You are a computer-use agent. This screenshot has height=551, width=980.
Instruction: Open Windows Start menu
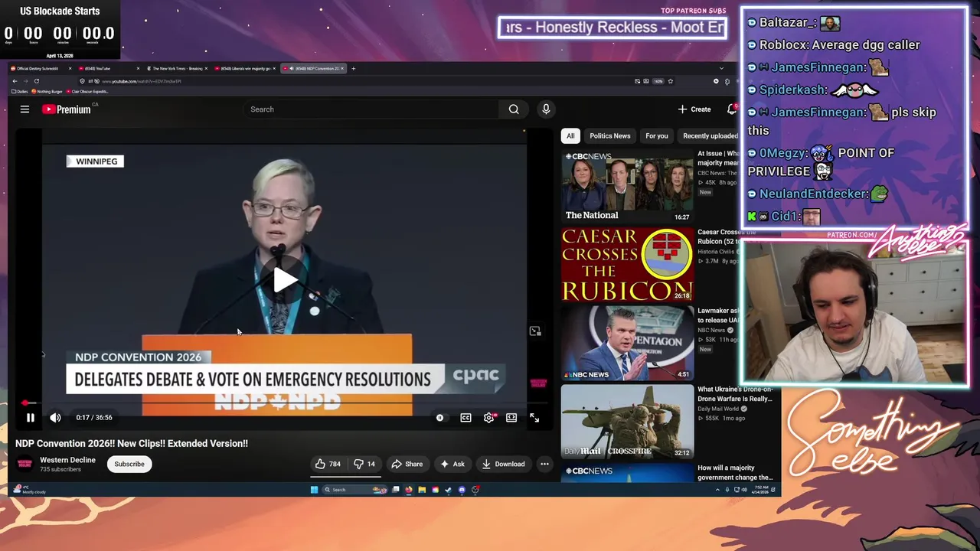pos(314,490)
